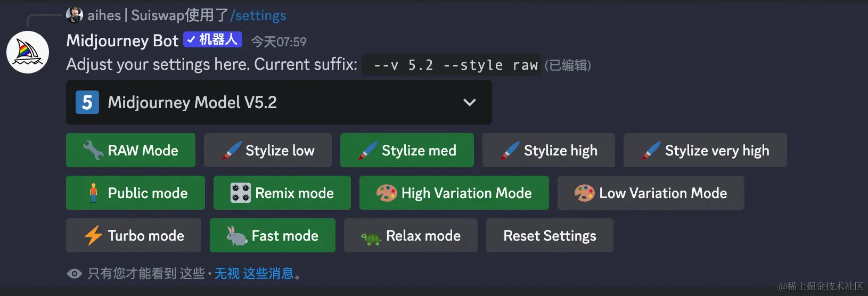This screenshot has width=868, height=296.
Task: Click the Midjourney Bot sailboat avatar
Action: (28, 52)
